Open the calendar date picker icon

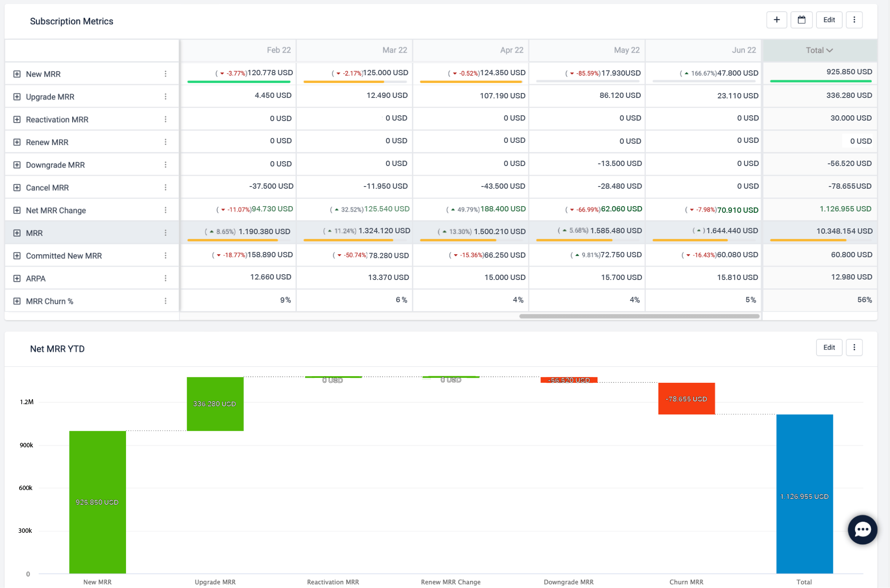(x=801, y=20)
